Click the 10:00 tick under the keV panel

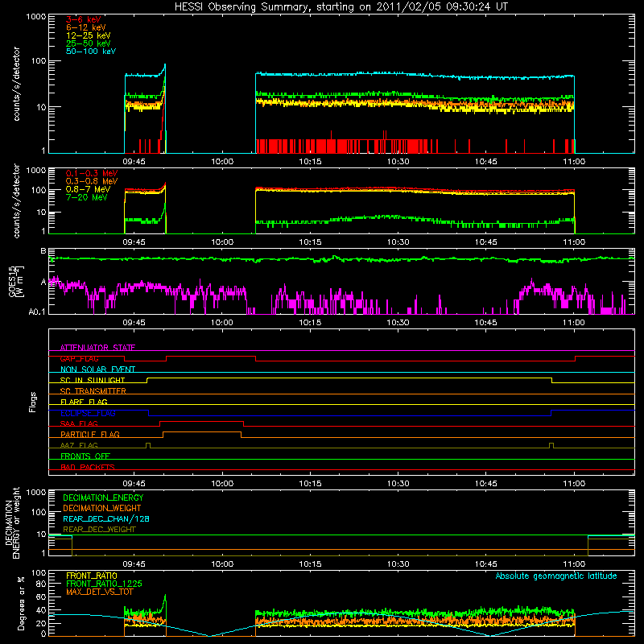[222, 162]
